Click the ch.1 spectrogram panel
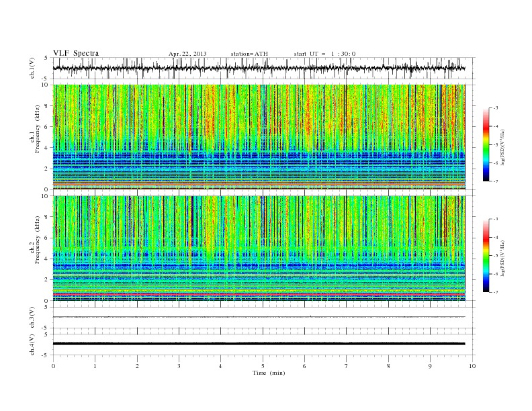Image resolution: width=532 pixels, height=411 pixels. pyautogui.click(x=259, y=137)
